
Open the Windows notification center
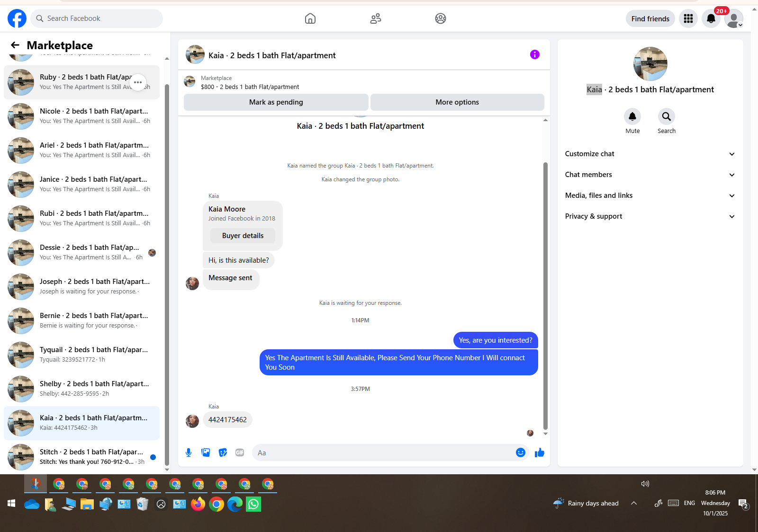coord(743,504)
